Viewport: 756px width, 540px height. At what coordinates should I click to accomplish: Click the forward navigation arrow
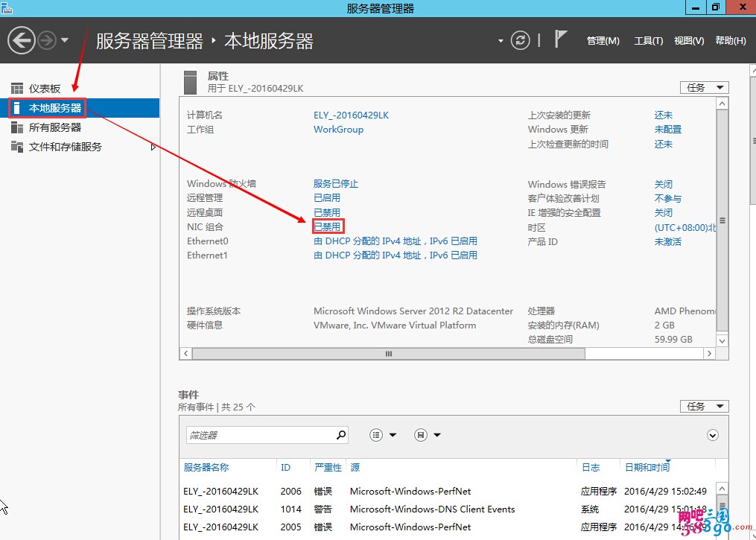tap(47, 40)
